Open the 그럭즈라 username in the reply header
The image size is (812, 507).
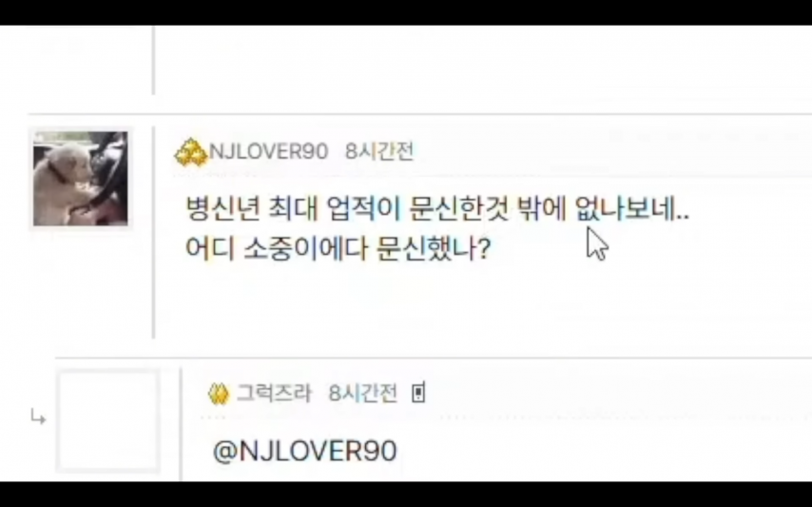point(274,393)
